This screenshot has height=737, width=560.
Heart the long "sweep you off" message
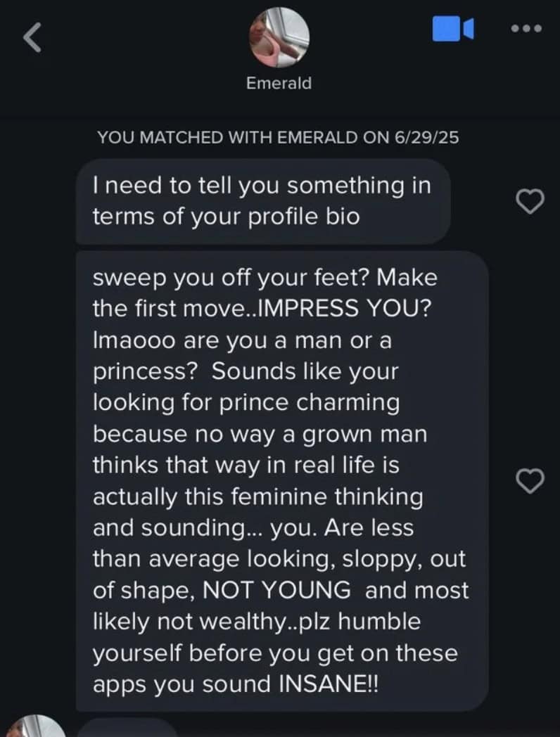click(x=530, y=480)
